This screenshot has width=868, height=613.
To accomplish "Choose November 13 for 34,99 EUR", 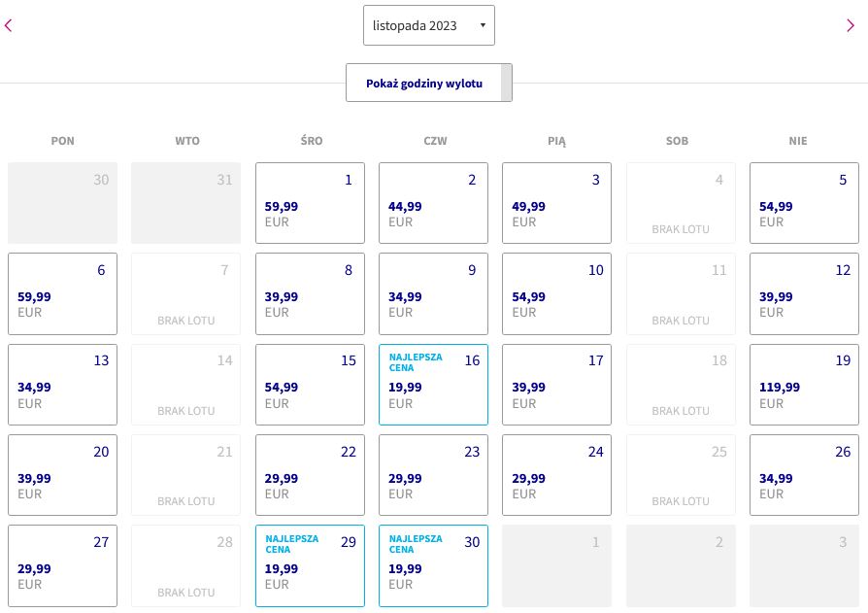I will (x=62, y=385).
